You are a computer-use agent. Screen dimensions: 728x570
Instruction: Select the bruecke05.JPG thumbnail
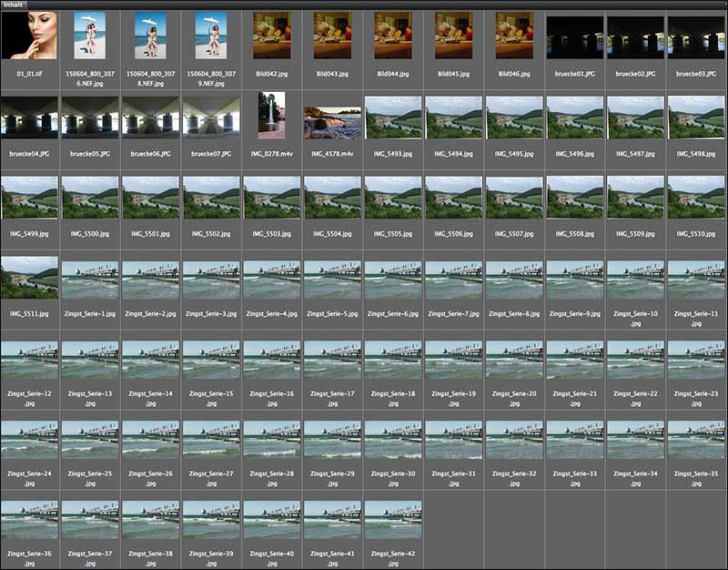(x=89, y=117)
